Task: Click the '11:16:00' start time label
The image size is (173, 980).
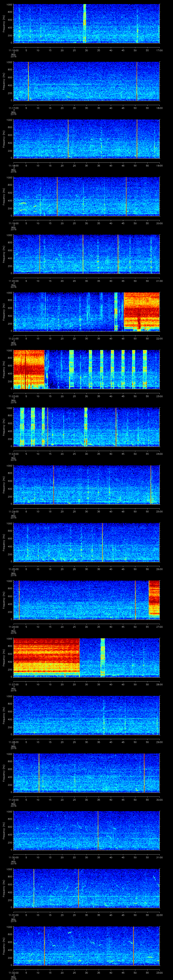Action: point(13,50)
